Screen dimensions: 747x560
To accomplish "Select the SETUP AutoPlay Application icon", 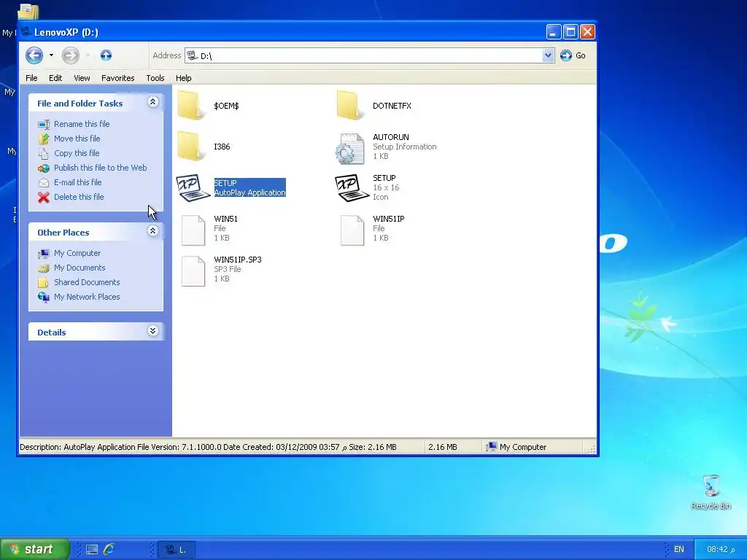I will click(x=193, y=187).
